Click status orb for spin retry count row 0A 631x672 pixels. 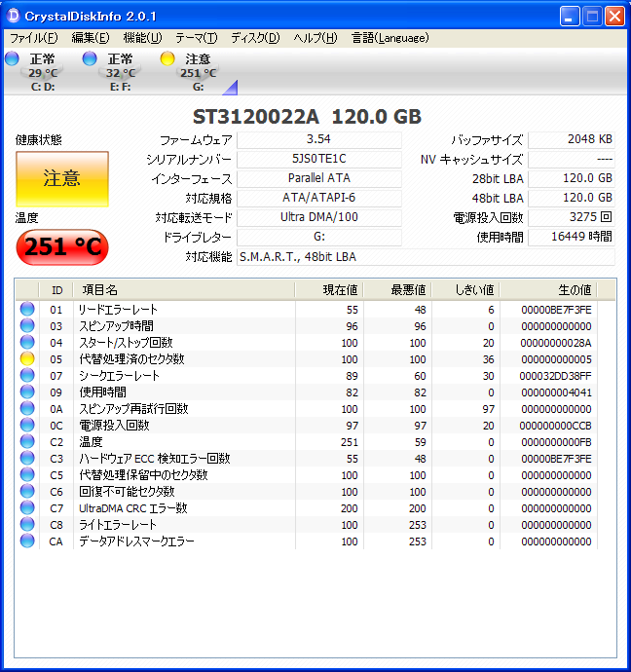click(x=27, y=408)
